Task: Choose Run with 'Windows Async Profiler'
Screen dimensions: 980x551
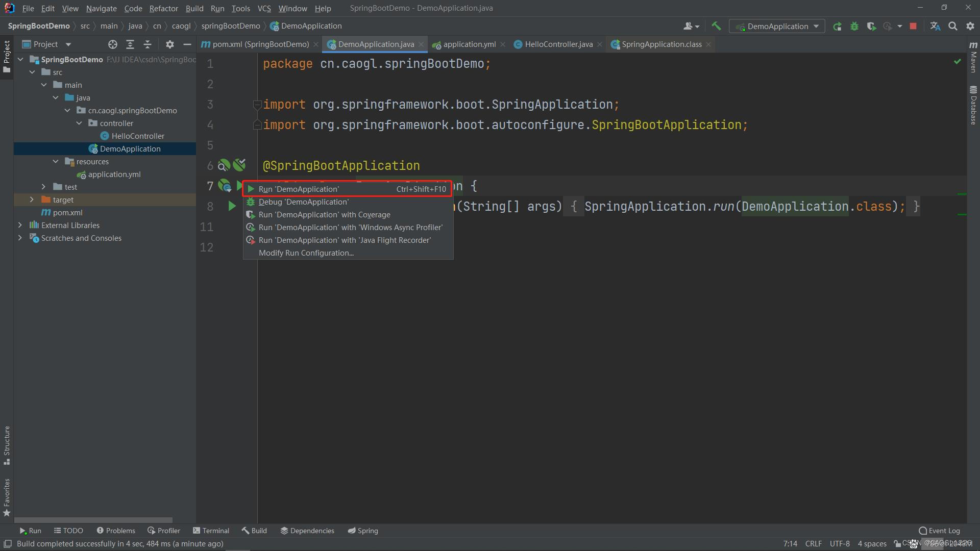Action: [x=348, y=228]
